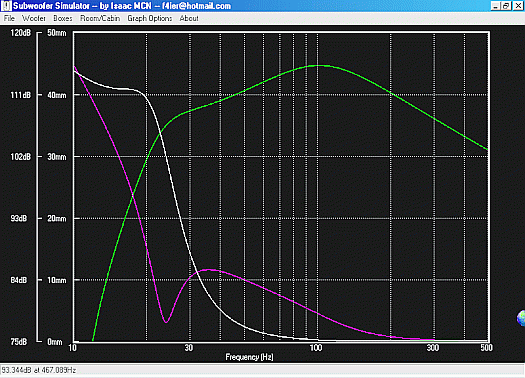Screen dimensions: 525x378
Task: Click the 50mm axis label
Action: [x=57, y=33]
